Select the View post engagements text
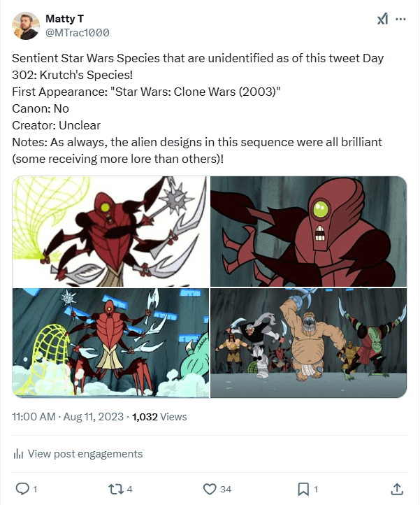Screen dimensions: 420x505 point(85,454)
